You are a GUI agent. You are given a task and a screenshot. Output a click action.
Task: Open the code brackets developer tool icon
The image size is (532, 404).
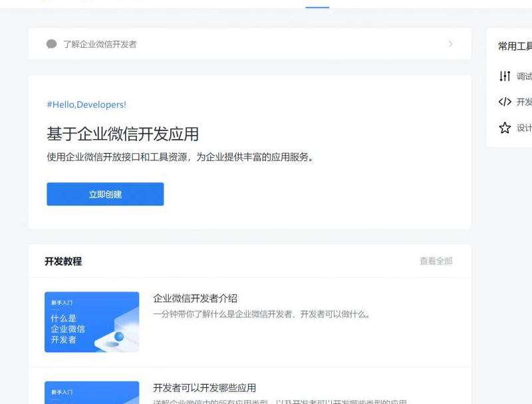(x=505, y=102)
